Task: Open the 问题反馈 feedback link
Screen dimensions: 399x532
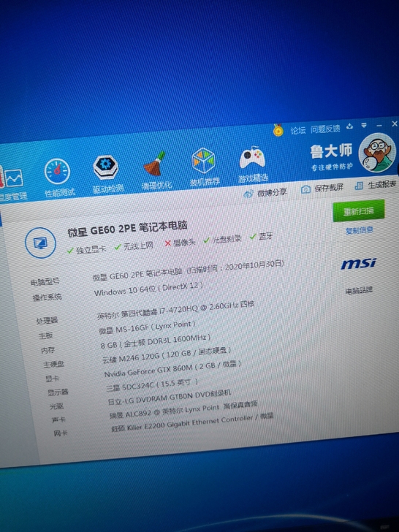Action: [x=325, y=129]
